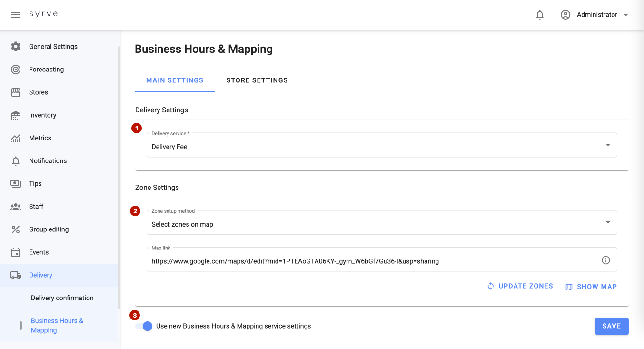644x349 pixels.
Task: Click the Map link info icon
Action: point(605,260)
